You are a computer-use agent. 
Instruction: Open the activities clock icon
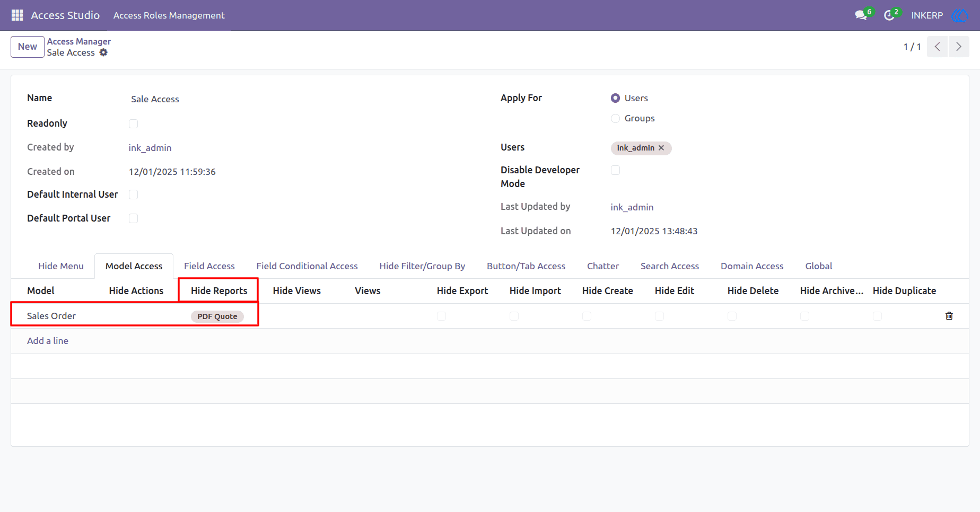889,15
